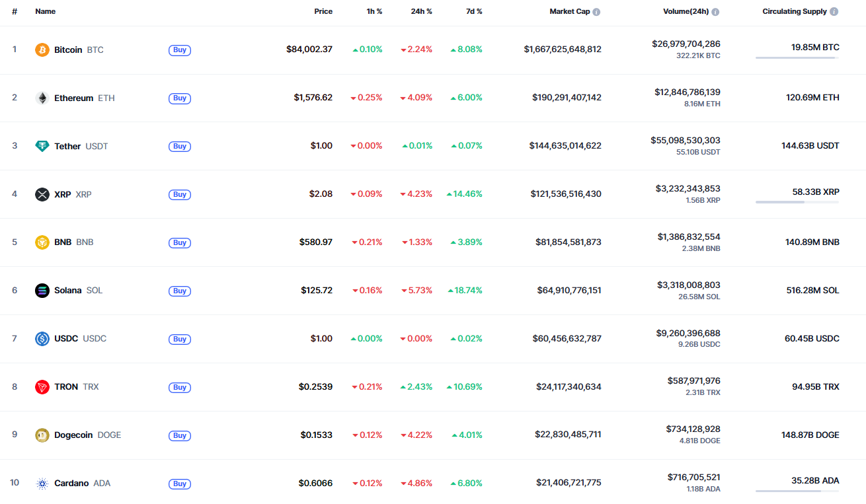Click XRP circulating supply progress bar

click(797, 203)
